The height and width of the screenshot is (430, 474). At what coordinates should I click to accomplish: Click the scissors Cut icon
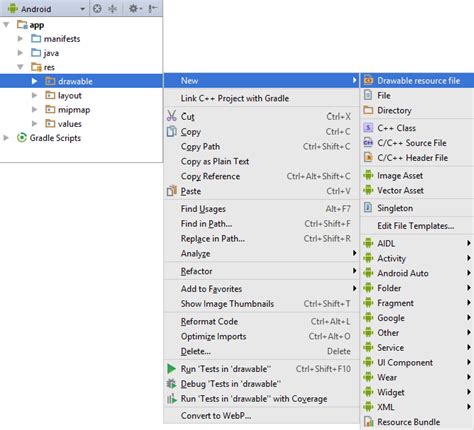tap(171, 116)
